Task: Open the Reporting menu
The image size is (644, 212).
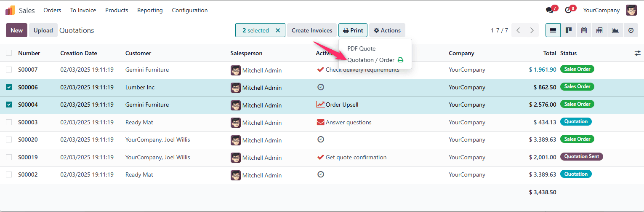Action: tap(150, 10)
